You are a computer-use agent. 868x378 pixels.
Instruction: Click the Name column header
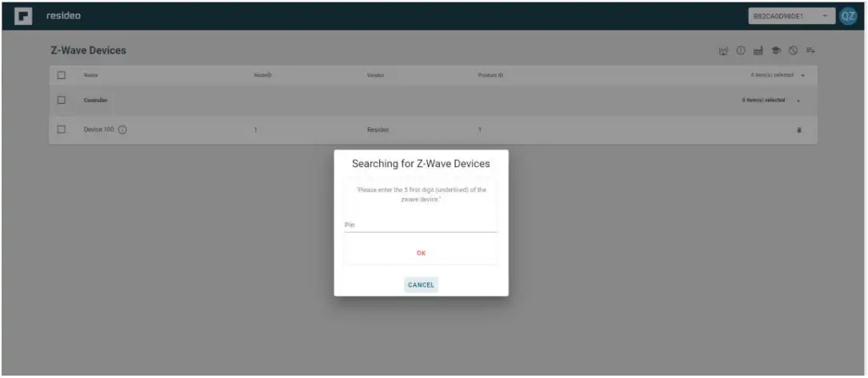pos(90,75)
